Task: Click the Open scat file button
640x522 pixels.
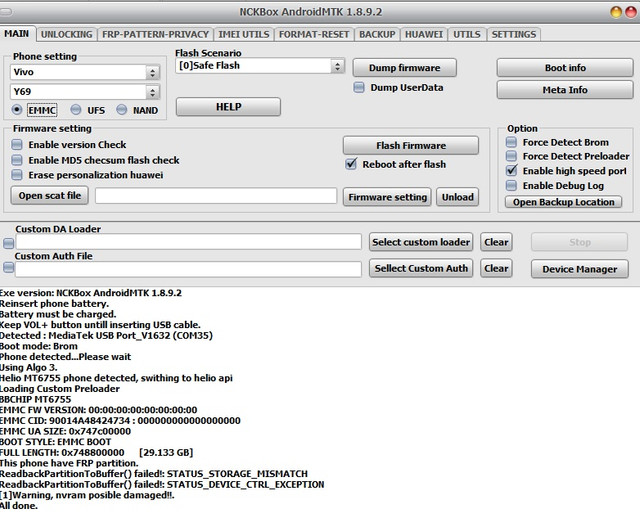Action: (49, 196)
